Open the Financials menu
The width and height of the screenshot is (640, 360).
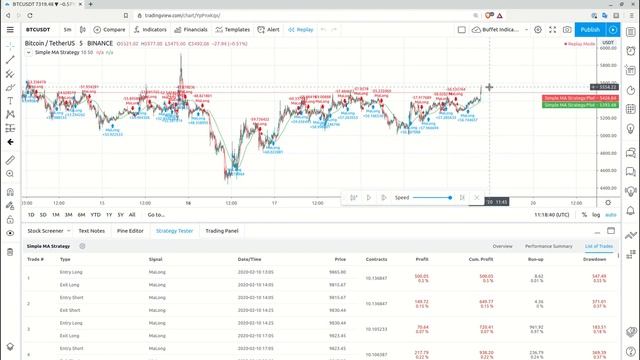pyautogui.click(x=191, y=30)
